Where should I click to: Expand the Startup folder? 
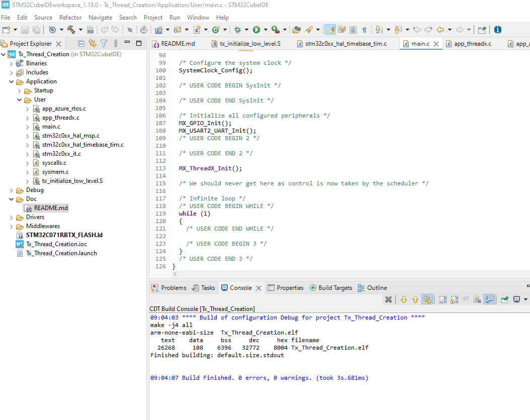click(x=20, y=91)
